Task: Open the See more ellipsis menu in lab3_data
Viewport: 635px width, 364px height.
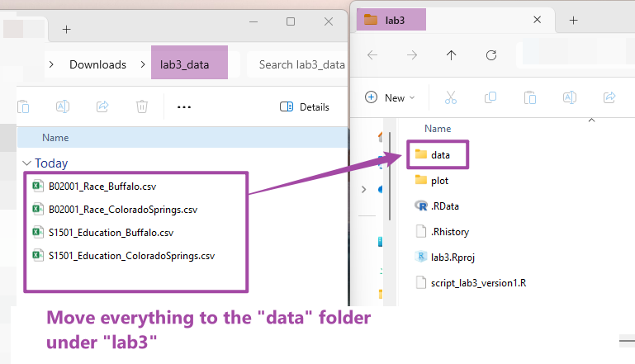Action: click(x=184, y=107)
